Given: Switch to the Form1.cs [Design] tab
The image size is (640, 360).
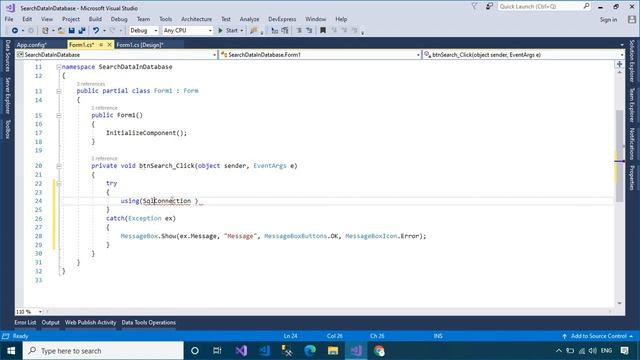Looking at the screenshot, I should tap(140, 45).
